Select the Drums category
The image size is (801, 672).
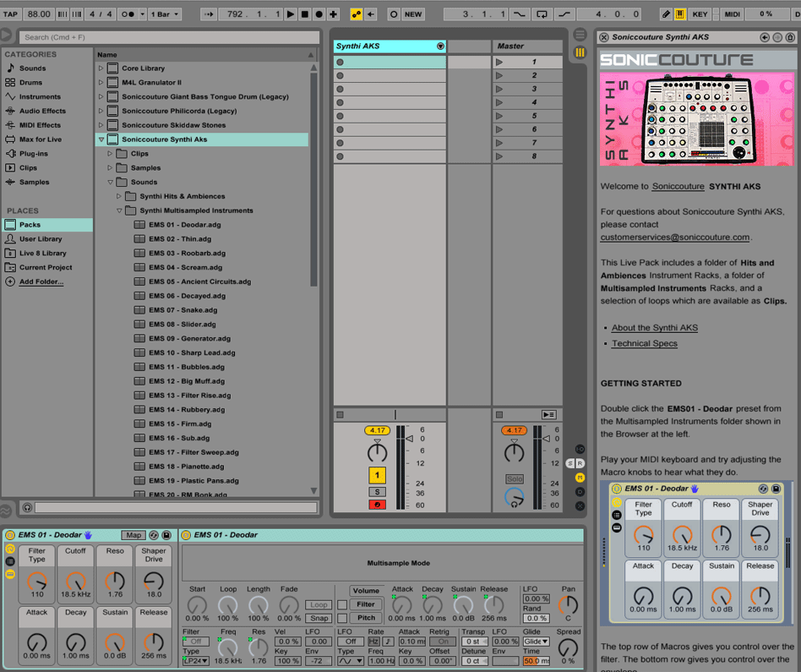[30, 82]
